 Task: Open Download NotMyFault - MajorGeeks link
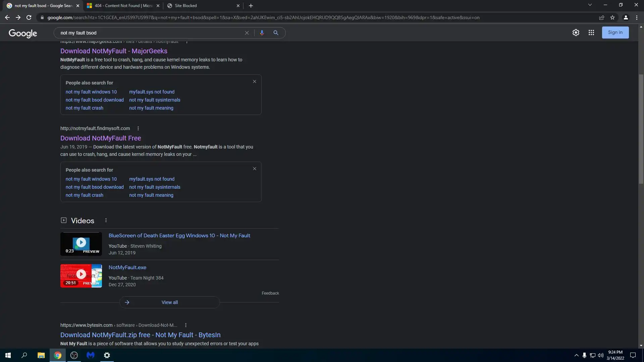tap(114, 51)
